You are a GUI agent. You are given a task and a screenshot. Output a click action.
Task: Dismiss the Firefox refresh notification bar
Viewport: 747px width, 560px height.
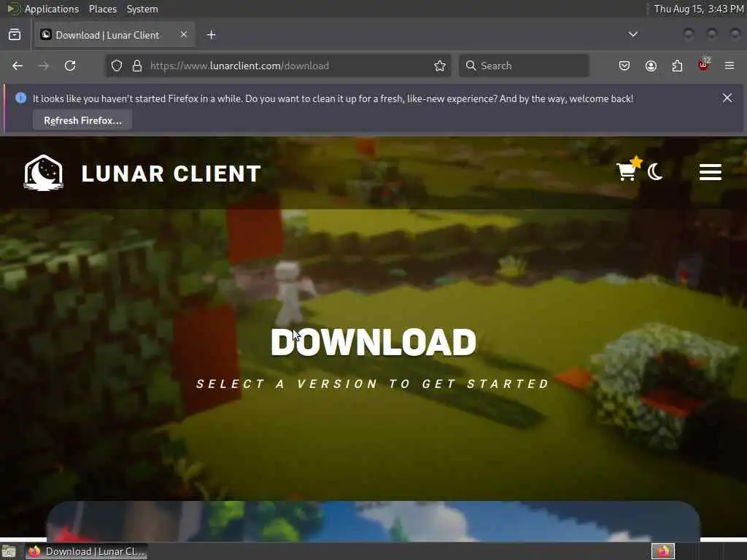point(727,98)
